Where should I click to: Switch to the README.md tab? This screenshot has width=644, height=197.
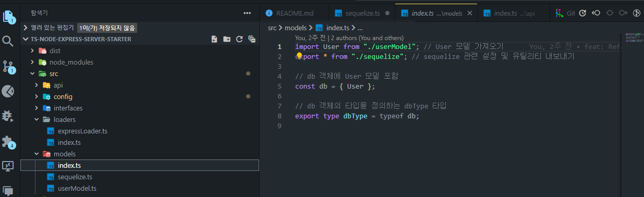coord(294,13)
